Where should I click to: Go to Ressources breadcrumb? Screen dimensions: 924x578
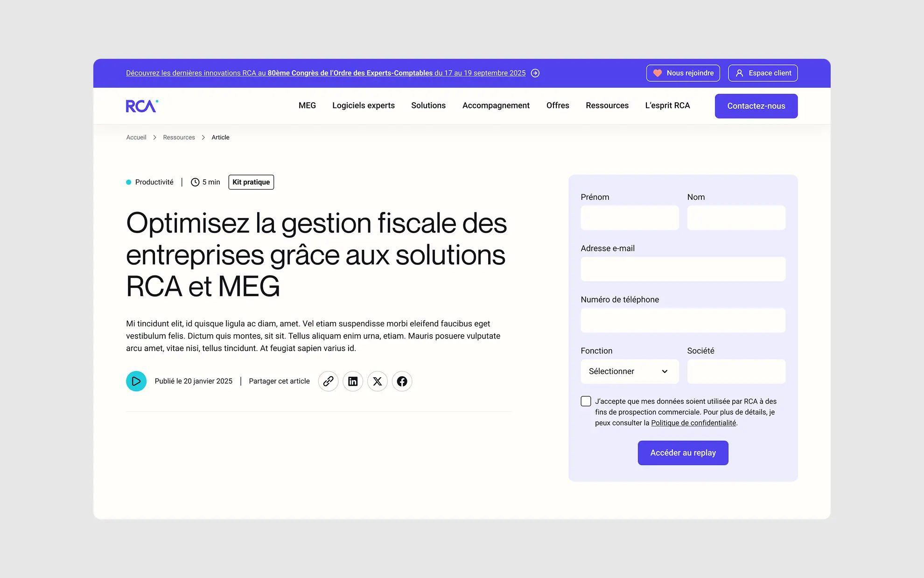(179, 137)
